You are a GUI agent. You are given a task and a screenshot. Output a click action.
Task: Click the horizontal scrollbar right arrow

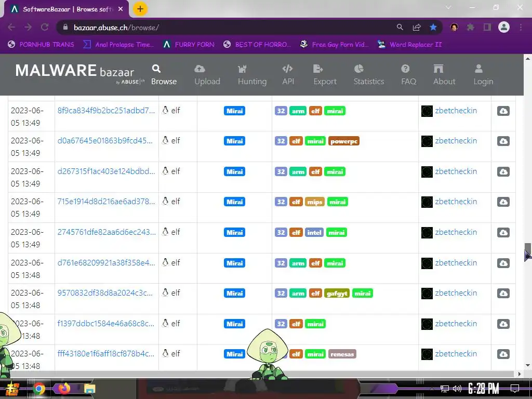pos(519,374)
